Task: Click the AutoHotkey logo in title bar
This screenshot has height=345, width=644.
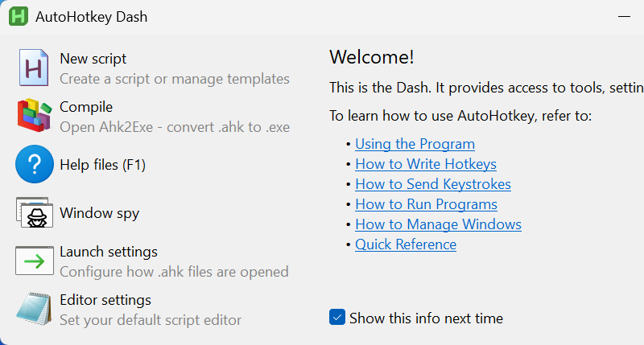Action: pyautogui.click(x=19, y=16)
